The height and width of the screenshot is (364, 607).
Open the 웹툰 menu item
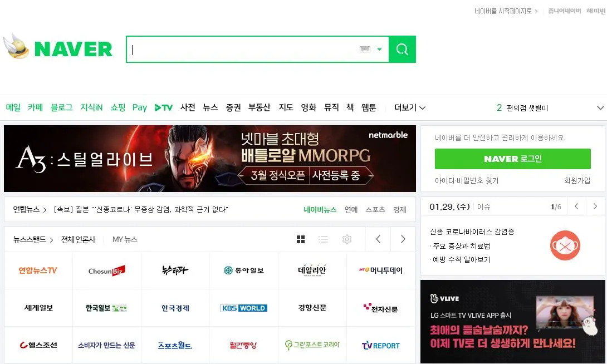click(x=369, y=107)
